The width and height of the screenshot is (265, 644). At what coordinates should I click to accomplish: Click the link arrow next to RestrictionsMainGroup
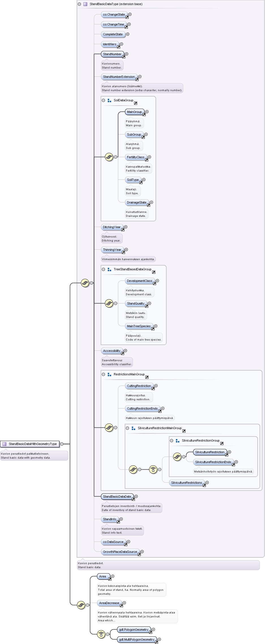pyautogui.click(x=147, y=377)
